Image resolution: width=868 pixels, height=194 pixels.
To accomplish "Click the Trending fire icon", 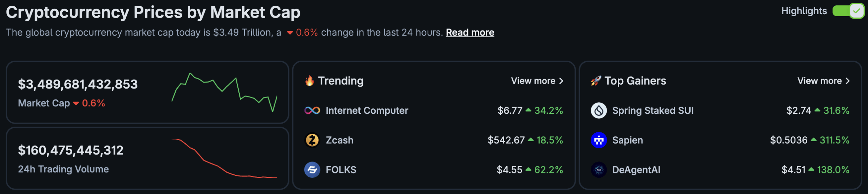I will 309,81.
